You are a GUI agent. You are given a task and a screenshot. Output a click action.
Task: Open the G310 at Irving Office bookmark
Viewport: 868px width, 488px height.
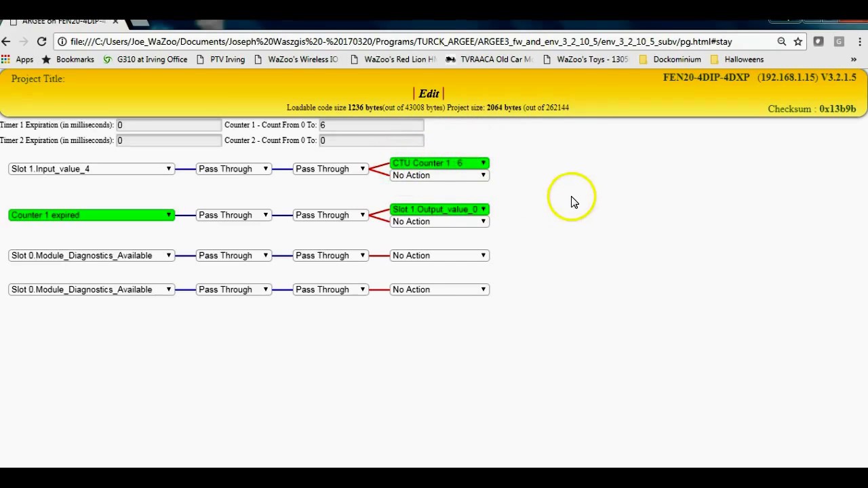(x=145, y=60)
